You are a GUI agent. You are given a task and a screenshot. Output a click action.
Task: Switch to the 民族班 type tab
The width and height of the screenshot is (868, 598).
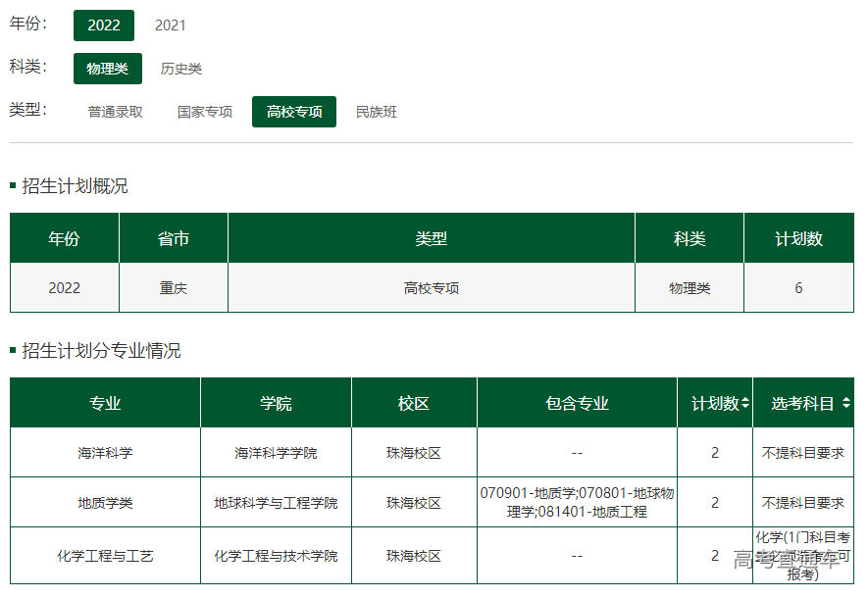[377, 112]
